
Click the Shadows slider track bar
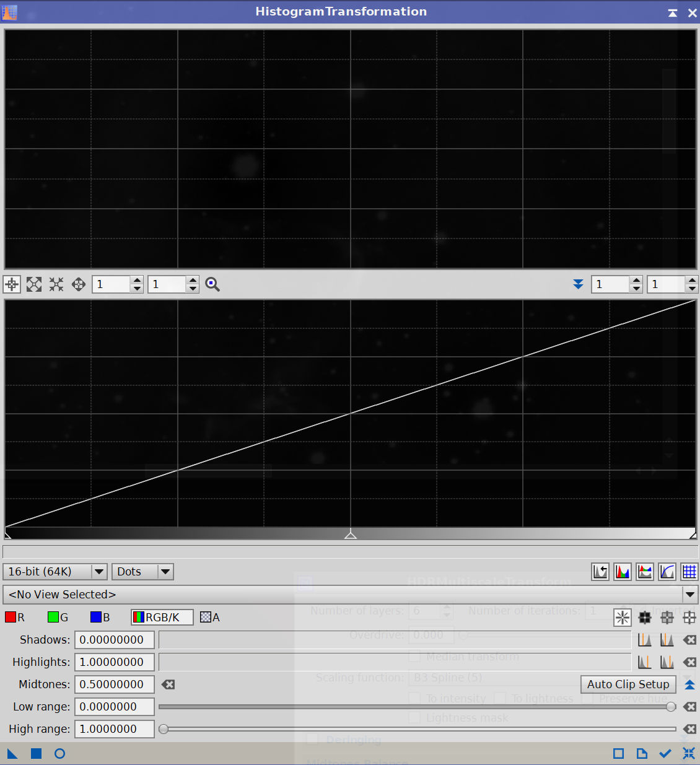pyautogui.click(x=395, y=640)
